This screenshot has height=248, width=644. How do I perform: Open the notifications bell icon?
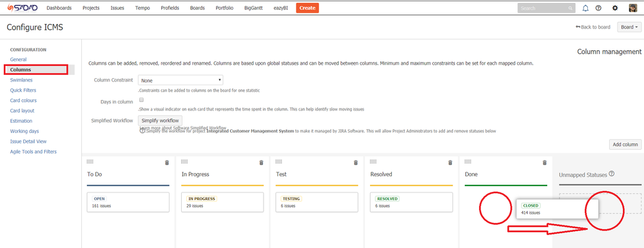pos(586,8)
